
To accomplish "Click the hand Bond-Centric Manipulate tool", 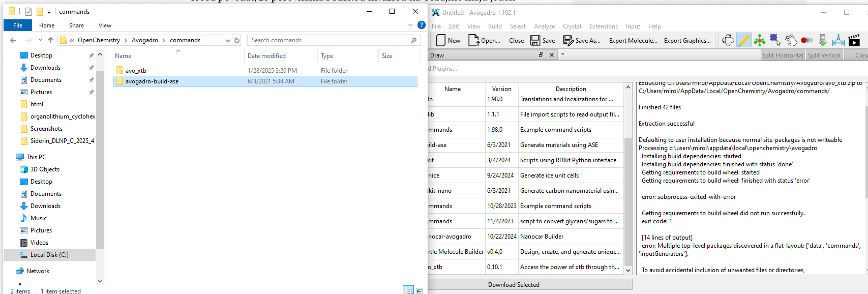I will click(x=791, y=40).
